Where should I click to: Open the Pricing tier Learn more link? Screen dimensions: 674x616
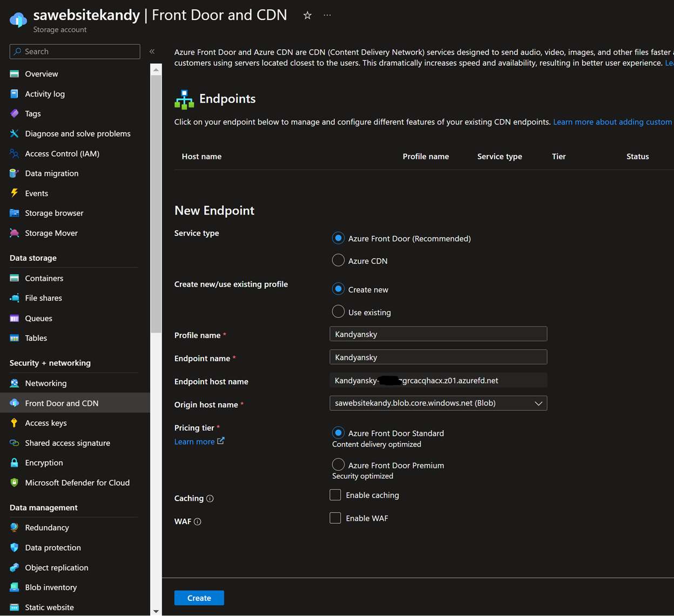pyautogui.click(x=199, y=442)
